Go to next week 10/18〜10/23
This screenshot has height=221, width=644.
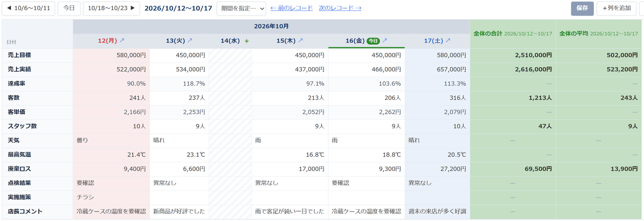[x=111, y=8]
